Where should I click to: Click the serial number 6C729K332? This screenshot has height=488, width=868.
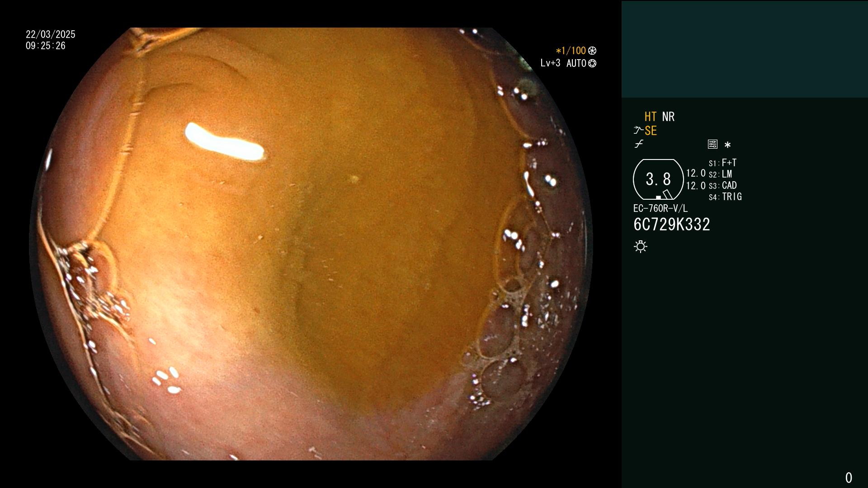(x=672, y=224)
